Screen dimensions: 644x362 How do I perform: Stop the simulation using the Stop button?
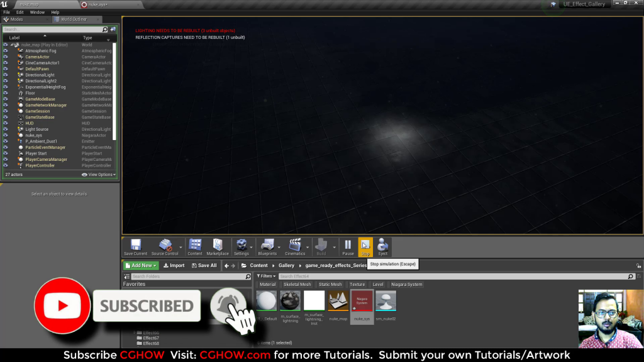point(365,247)
